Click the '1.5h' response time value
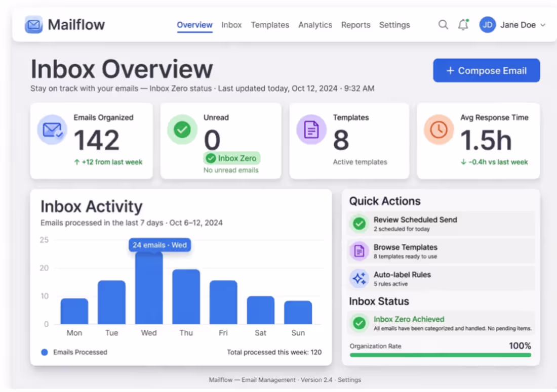This screenshot has width=557, height=392. tap(486, 140)
